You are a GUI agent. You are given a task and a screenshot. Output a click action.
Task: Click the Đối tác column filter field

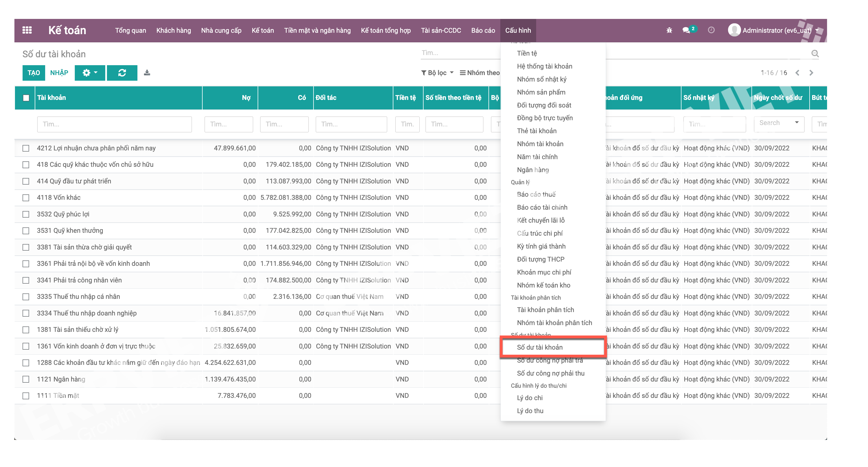(x=351, y=124)
